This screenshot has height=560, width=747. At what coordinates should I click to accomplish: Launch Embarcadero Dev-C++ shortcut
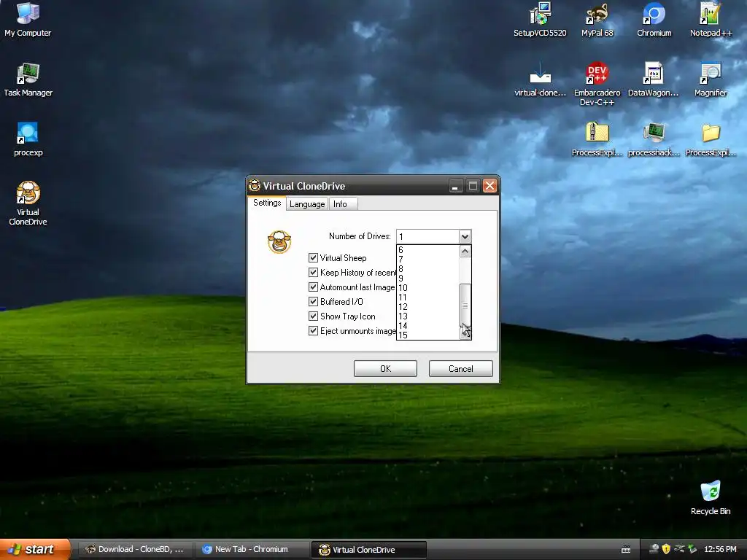[x=597, y=83]
